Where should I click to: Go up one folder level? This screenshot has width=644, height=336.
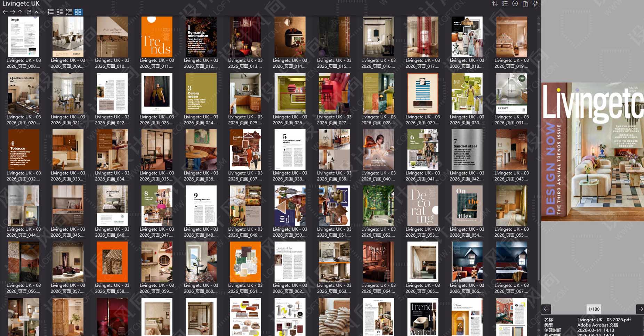coord(20,12)
